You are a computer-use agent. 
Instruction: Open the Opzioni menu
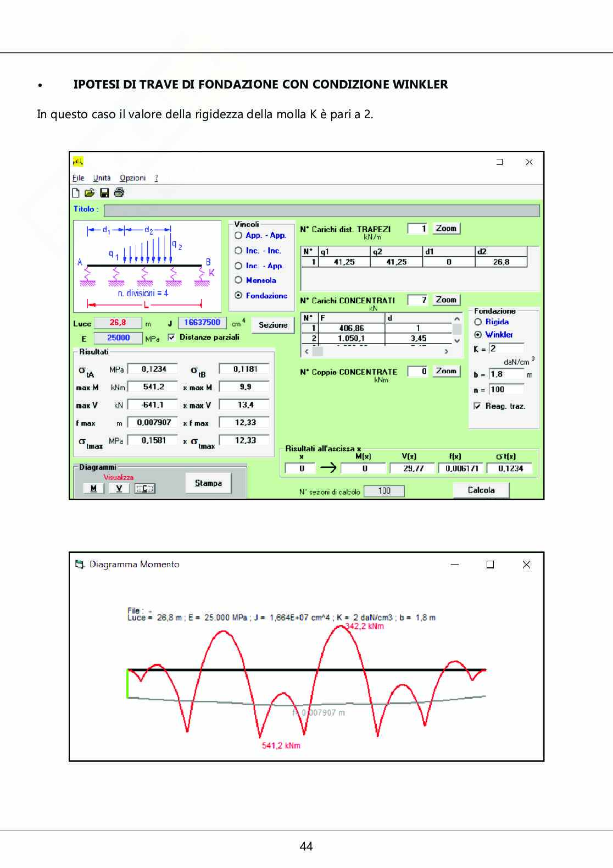click(132, 178)
